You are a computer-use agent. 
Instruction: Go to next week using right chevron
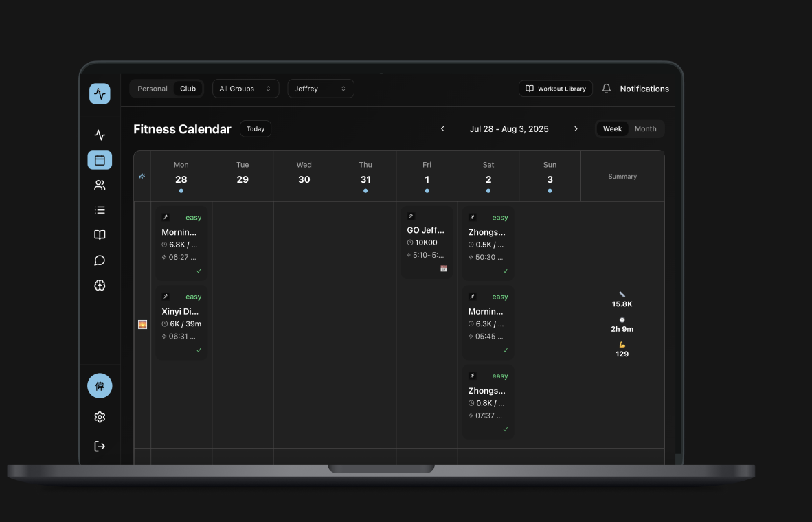(x=576, y=129)
